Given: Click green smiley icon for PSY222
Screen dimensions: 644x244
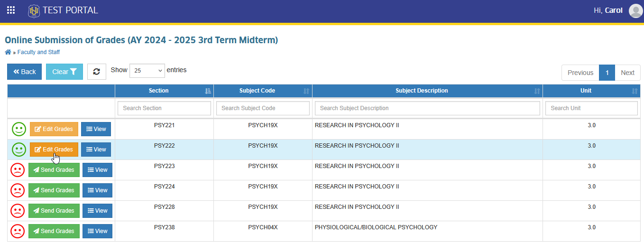Looking at the screenshot, I should [19, 150].
